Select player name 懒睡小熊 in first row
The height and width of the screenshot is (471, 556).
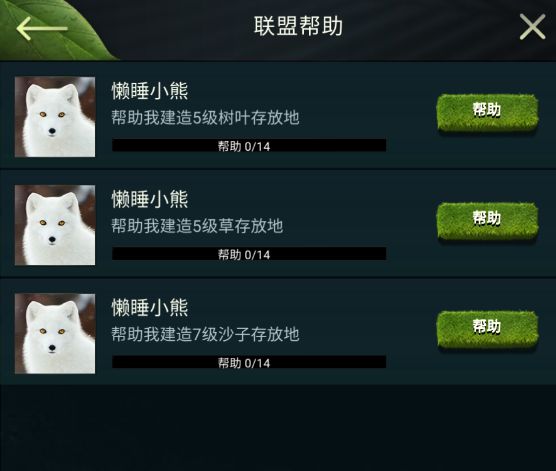pyautogui.click(x=150, y=91)
